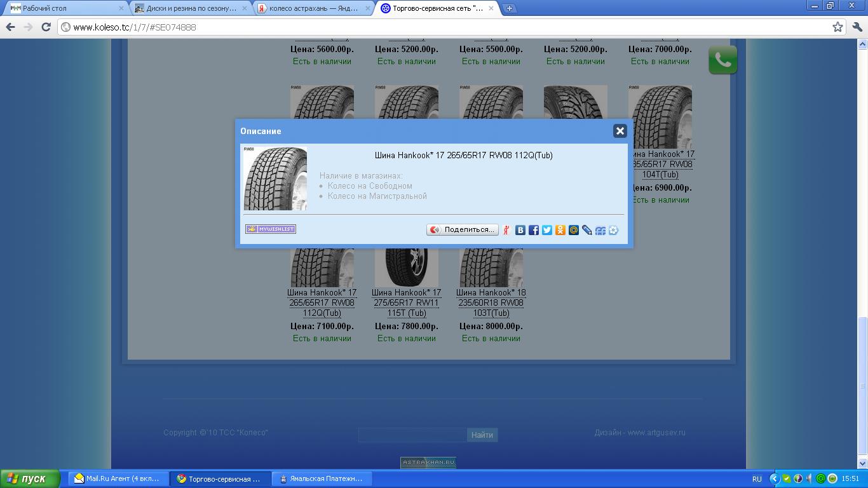Open the пуск Start menu
Viewport: 868px width, 488px height.
coord(30,478)
